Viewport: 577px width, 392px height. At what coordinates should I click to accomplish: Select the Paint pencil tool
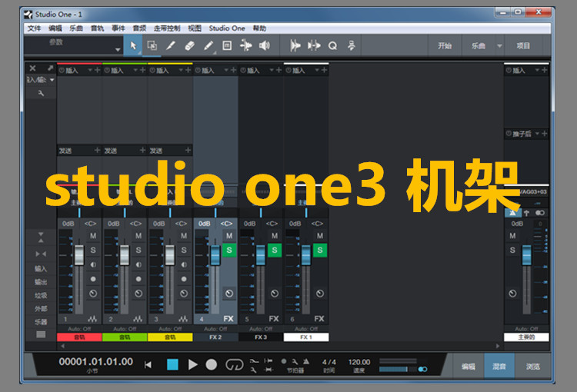click(x=208, y=45)
